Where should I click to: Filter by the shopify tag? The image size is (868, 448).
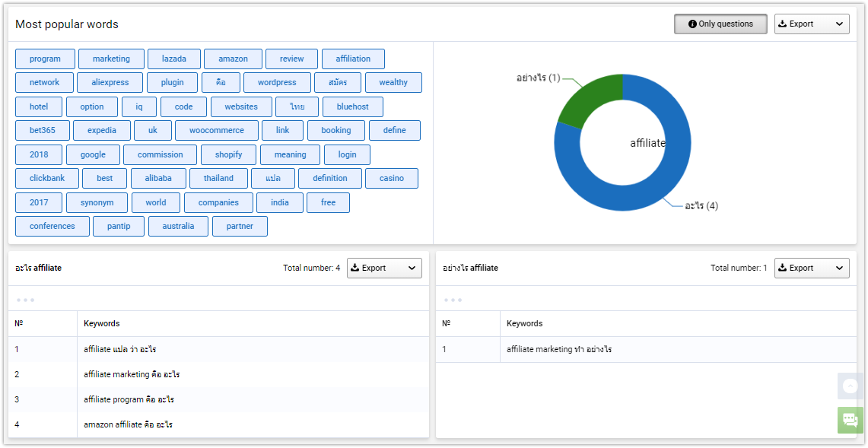(x=229, y=155)
